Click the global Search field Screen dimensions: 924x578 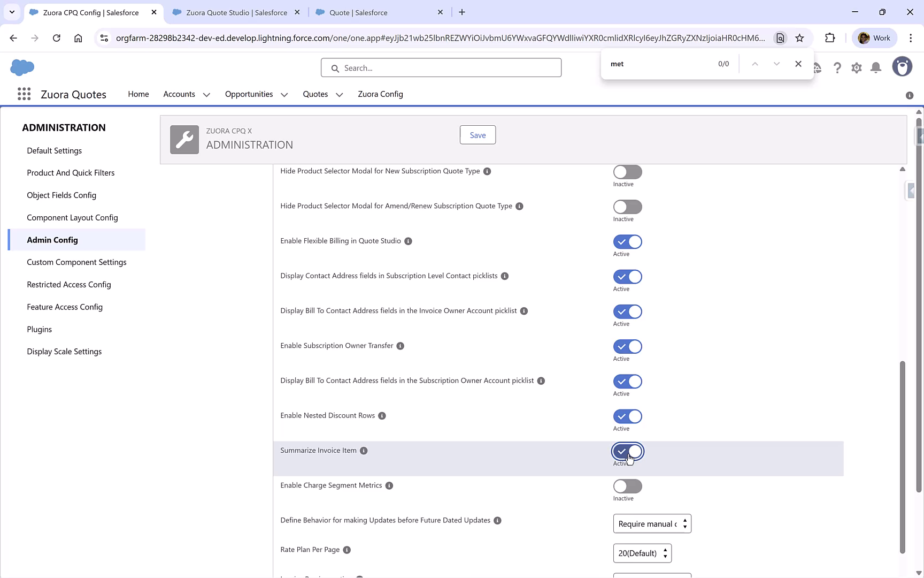pos(441,67)
